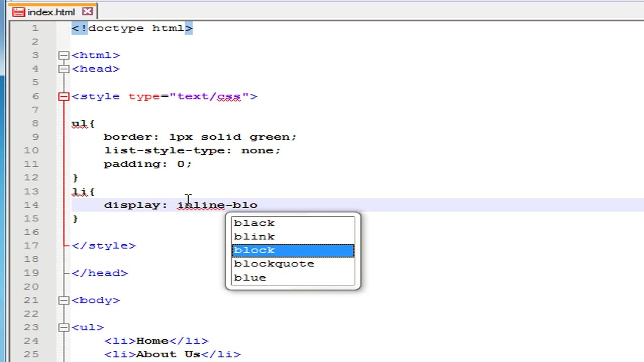
Task: Choose 'blockquote' from autocomplete list
Action: [293, 264]
